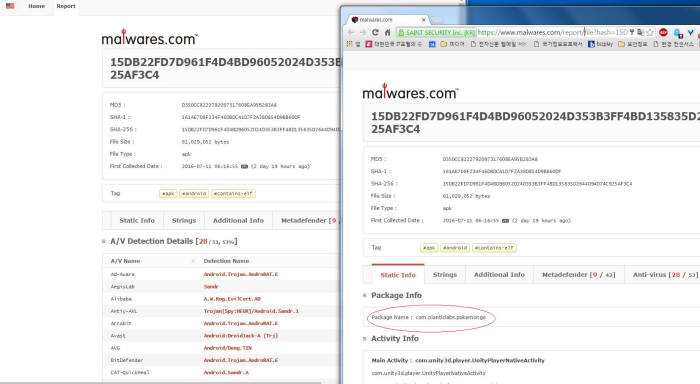
Task: Collapse the Activity Info section
Action: tap(365, 339)
